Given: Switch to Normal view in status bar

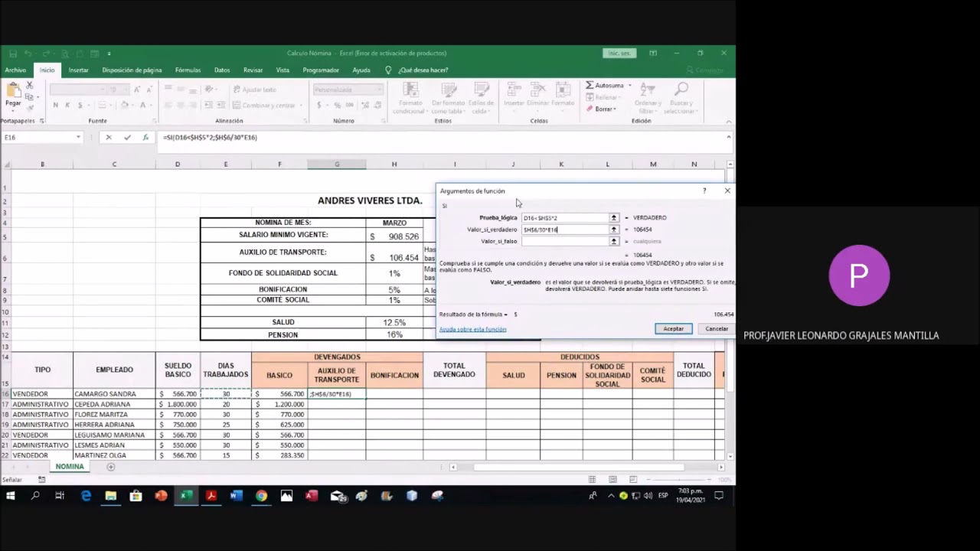Looking at the screenshot, I should pyautogui.click(x=592, y=480).
